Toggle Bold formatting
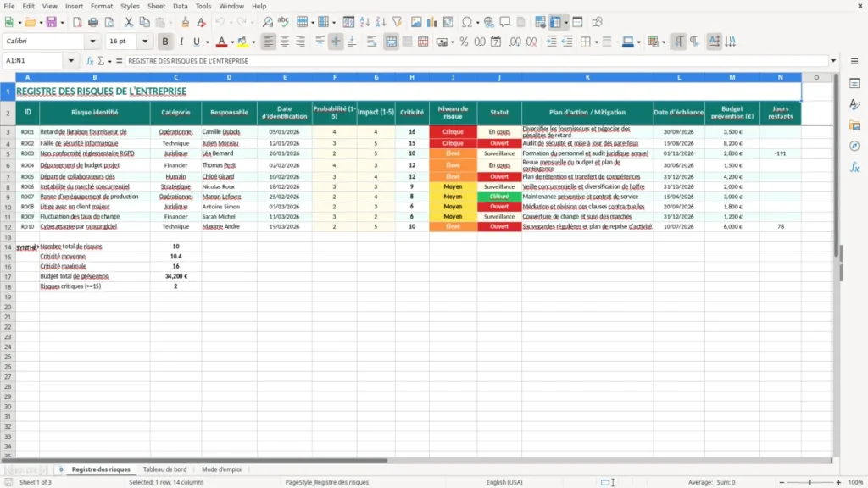Viewport: 868px width, 488px height. [x=165, y=42]
